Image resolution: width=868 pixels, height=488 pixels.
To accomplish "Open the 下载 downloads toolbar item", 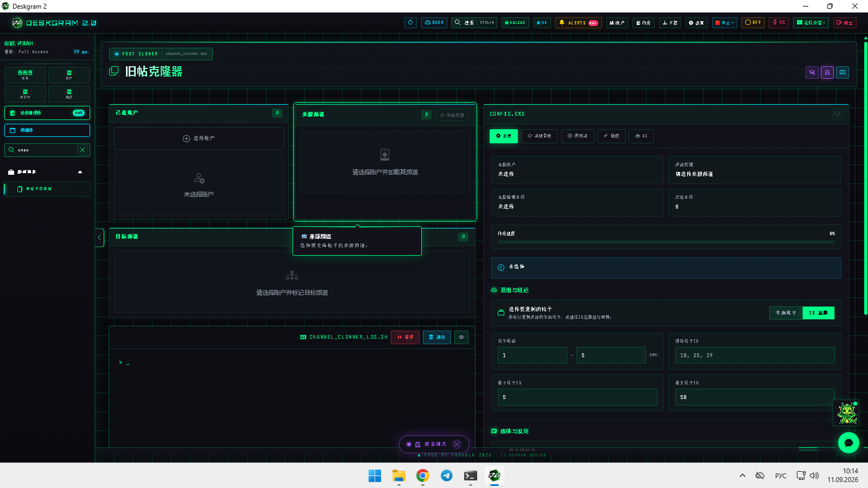I will (670, 23).
